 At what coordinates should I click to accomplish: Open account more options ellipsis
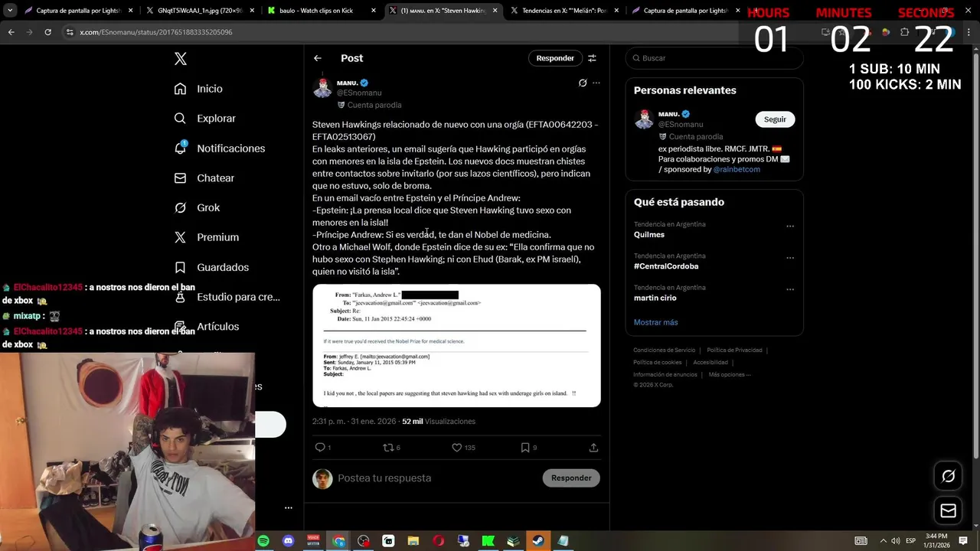(289, 507)
